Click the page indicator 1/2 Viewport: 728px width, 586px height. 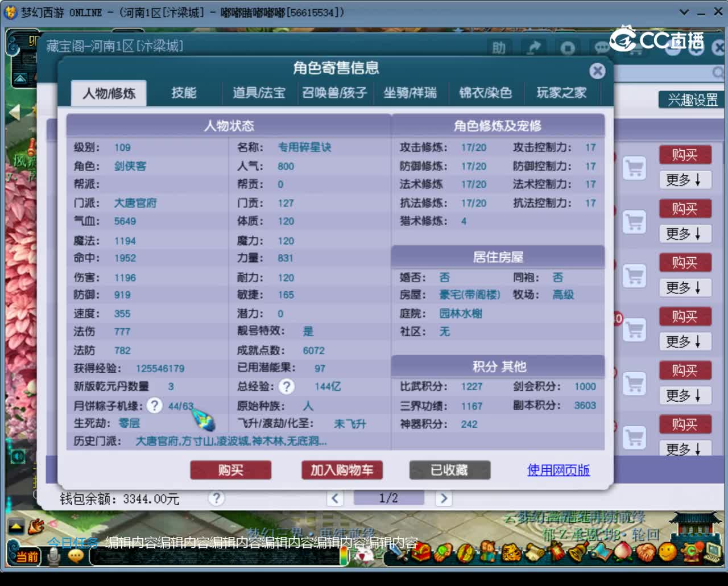click(x=388, y=498)
